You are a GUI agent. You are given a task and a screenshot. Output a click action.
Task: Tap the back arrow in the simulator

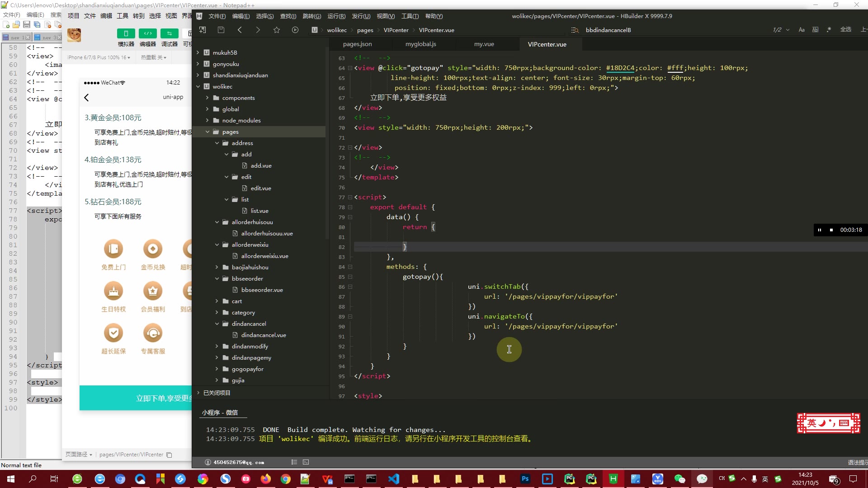86,98
